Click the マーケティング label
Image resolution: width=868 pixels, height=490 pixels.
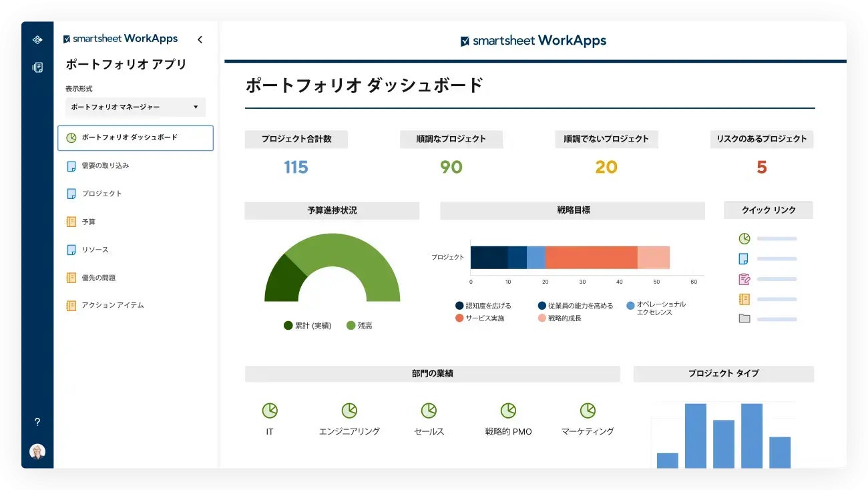[x=588, y=432]
